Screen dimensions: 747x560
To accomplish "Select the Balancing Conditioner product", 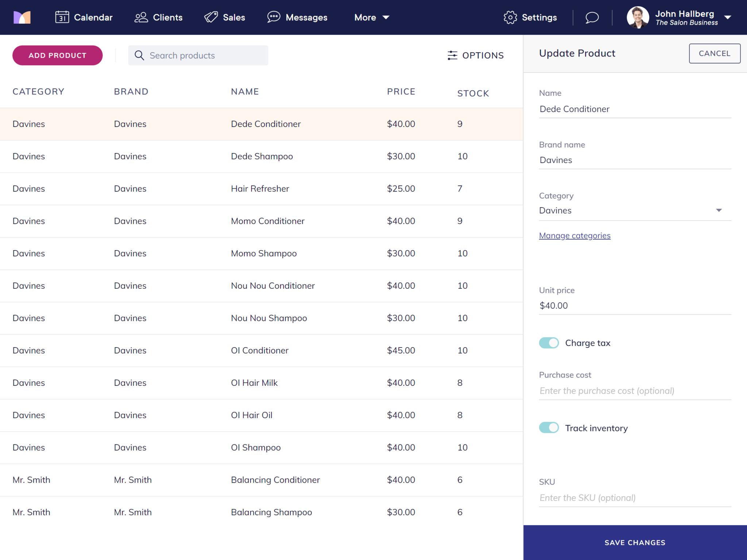I will click(262, 480).
